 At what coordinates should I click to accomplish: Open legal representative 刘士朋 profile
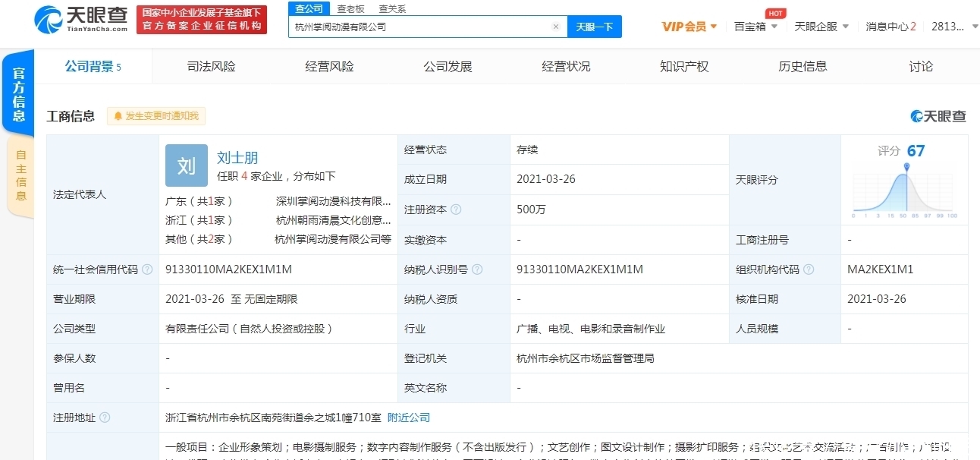(237, 158)
